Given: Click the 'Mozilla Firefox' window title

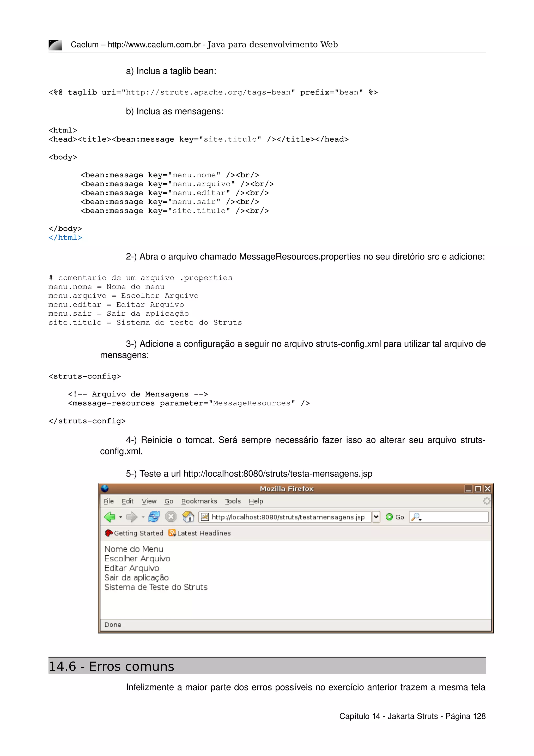Looking at the screenshot, I should 287,489.
